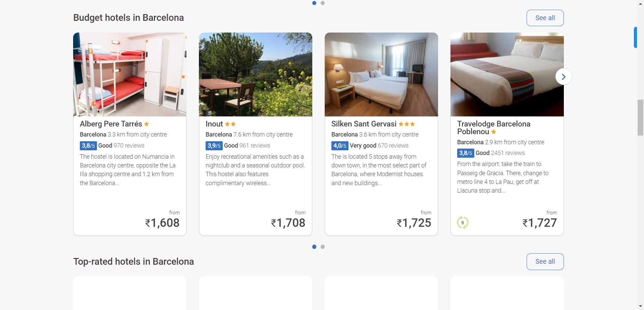Click the 3,8/5 score badge on Alberg Pere Tarrés
Viewport: 644px width, 310px height.
coord(88,146)
